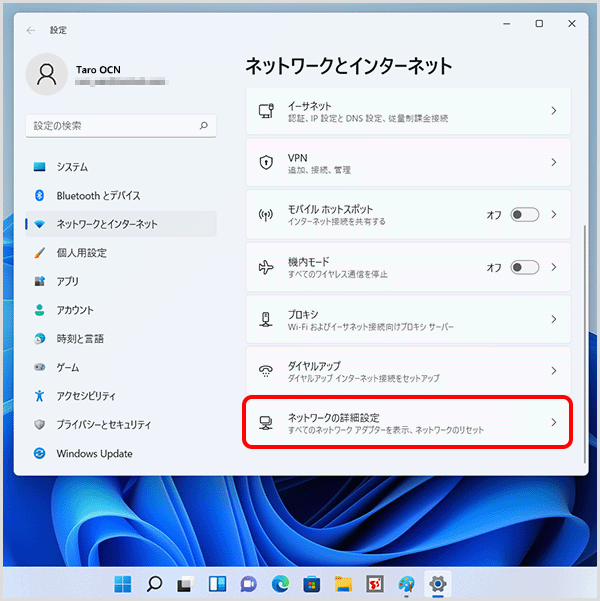Screen dimensions: 600x601
Task: Click the back arrow in Settings header
Action: 31,30
